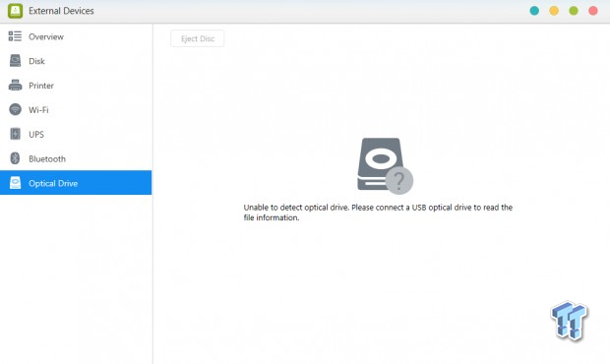Click the Disk drive icon
Image resolution: width=610 pixels, height=364 pixels.
coord(15,61)
